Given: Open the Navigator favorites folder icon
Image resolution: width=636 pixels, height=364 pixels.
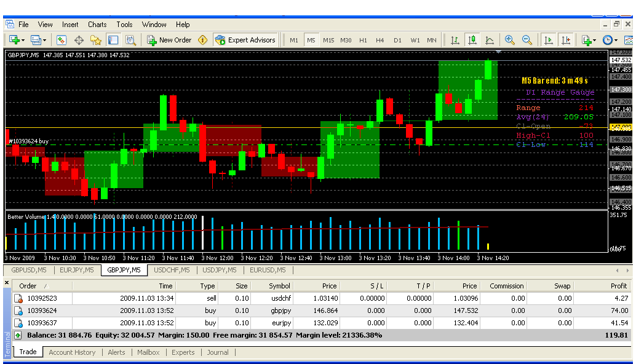Looking at the screenshot, I should pos(96,40).
